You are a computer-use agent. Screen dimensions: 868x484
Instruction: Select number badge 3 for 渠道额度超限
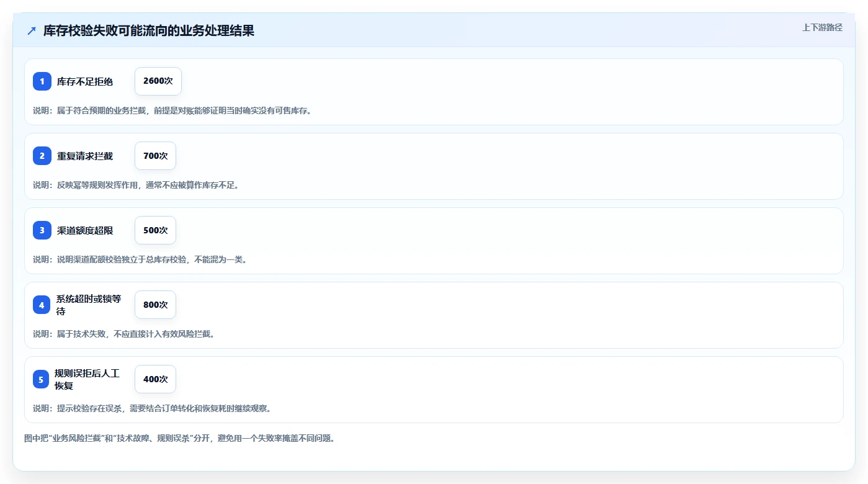42,230
